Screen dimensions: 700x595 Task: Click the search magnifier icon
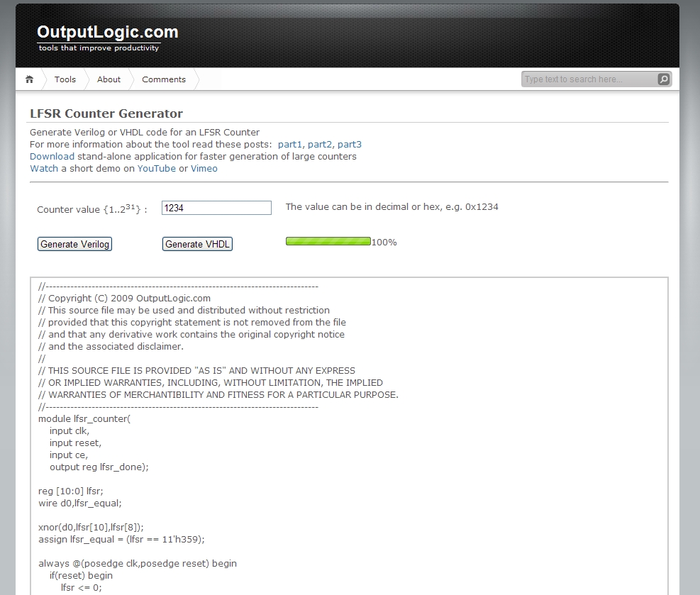tap(663, 79)
